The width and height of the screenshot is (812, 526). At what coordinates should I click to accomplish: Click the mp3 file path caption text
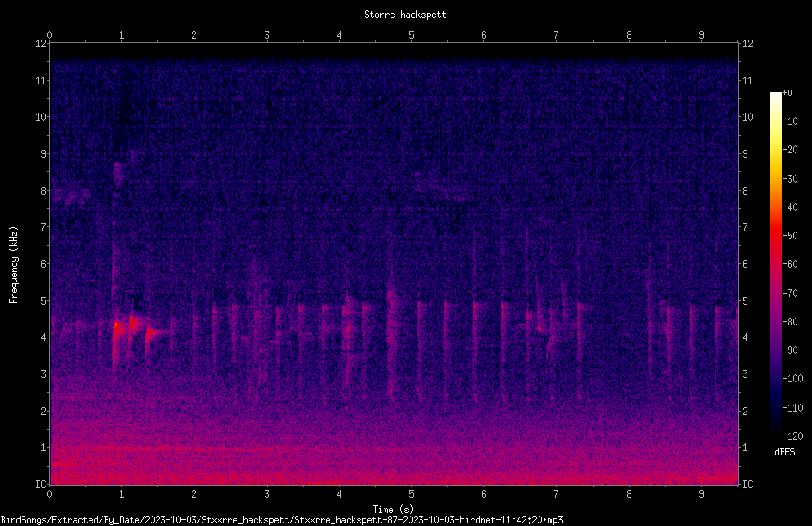pos(282,520)
